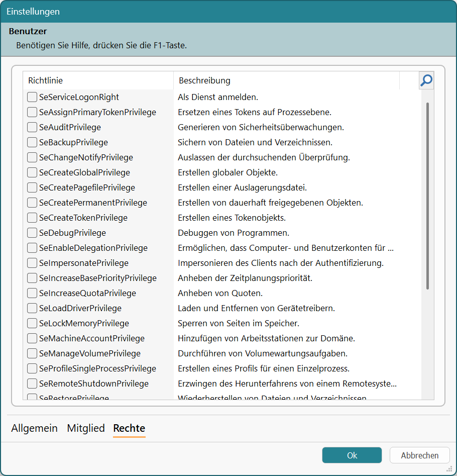Click the vertical scrollbar of the policy list
457x476 pixels.
[x=427, y=196]
